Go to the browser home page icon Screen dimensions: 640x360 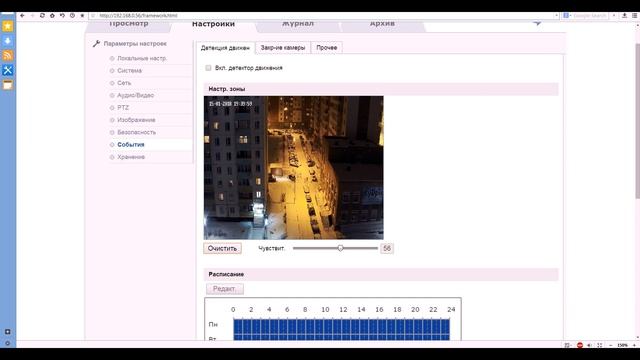coord(52,16)
